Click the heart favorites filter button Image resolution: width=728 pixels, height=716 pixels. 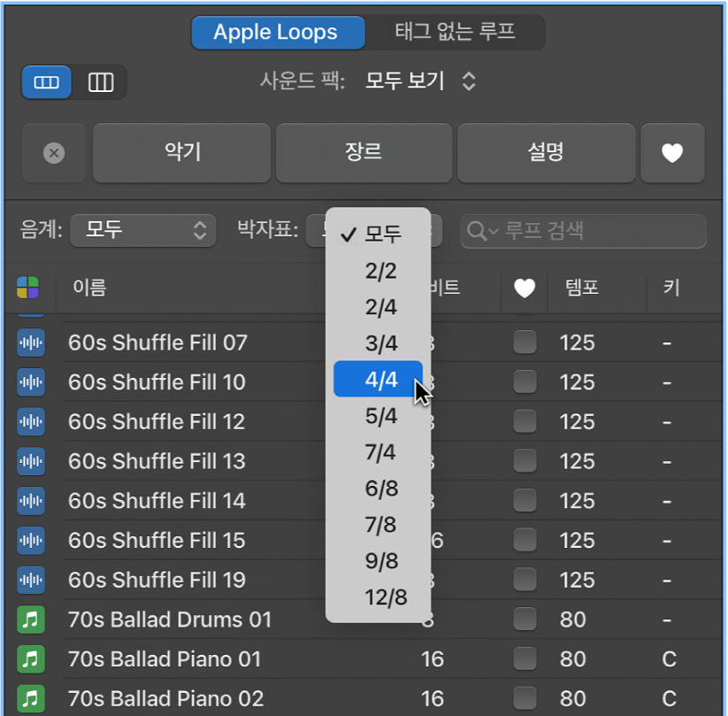(x=672, y=152)
